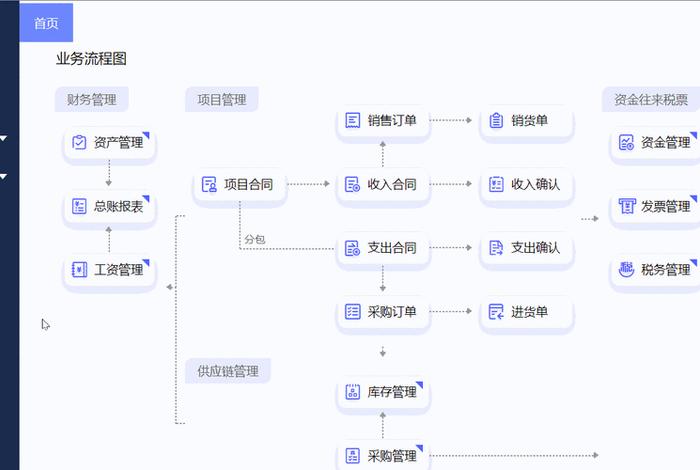Expand the upper sidebar arrow

point(4,139)
